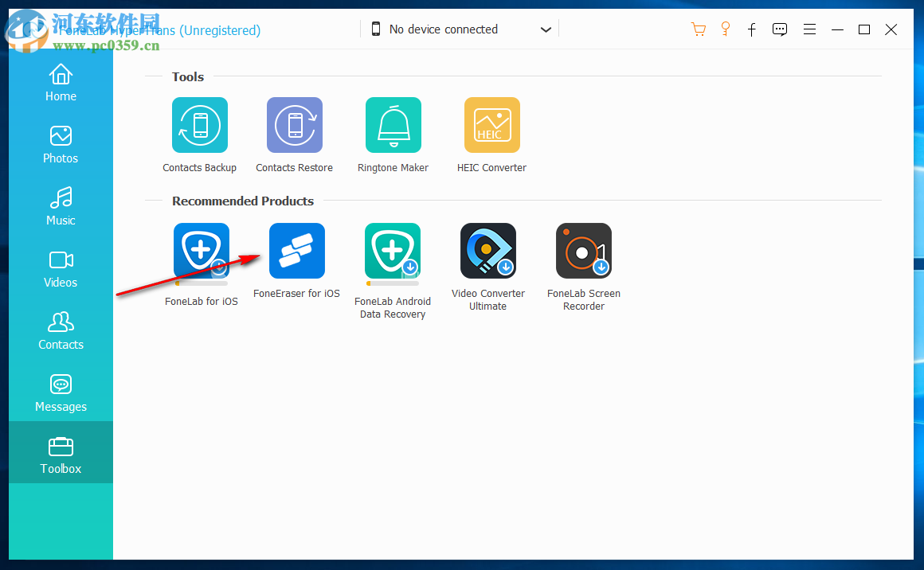Go to the Home tab

[x=61, y=82]
